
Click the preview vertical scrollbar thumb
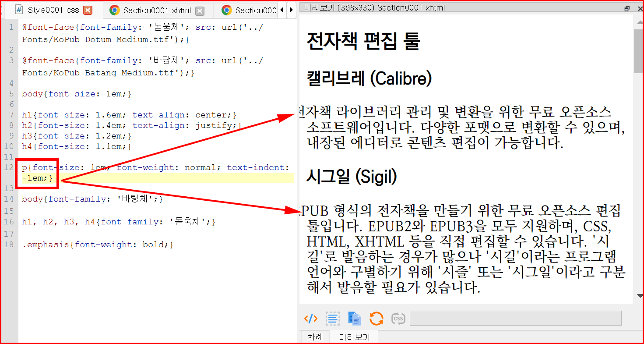coord(639,51)
